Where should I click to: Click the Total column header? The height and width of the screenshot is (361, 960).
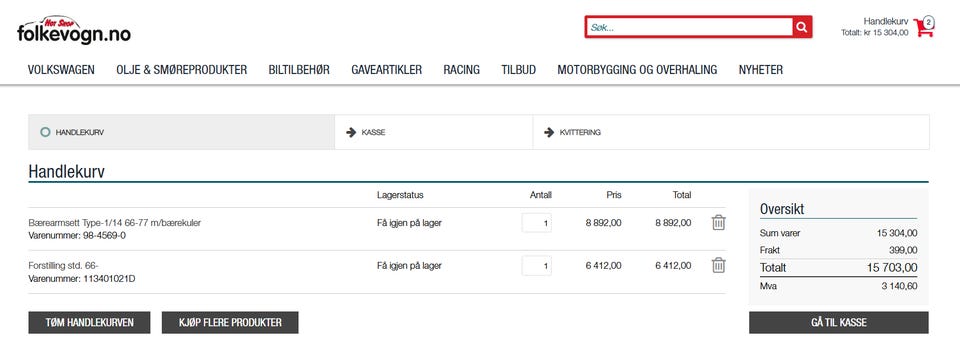tap(681, 195)
